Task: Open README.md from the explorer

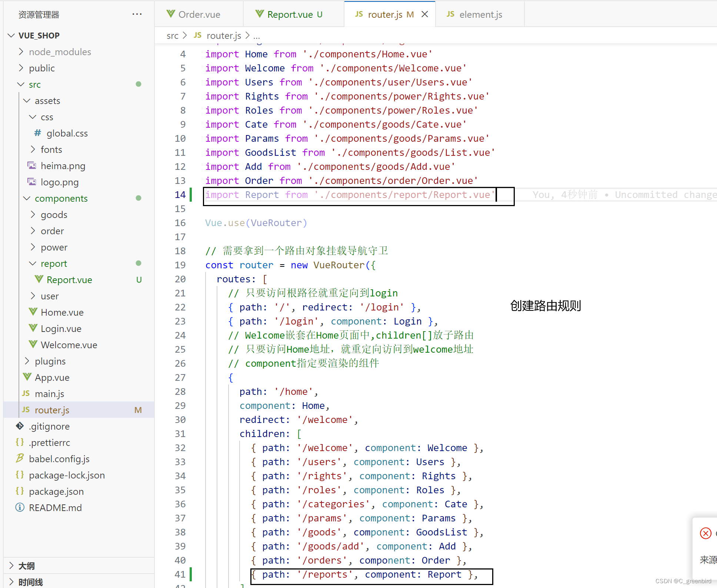Action: (55, 507)
